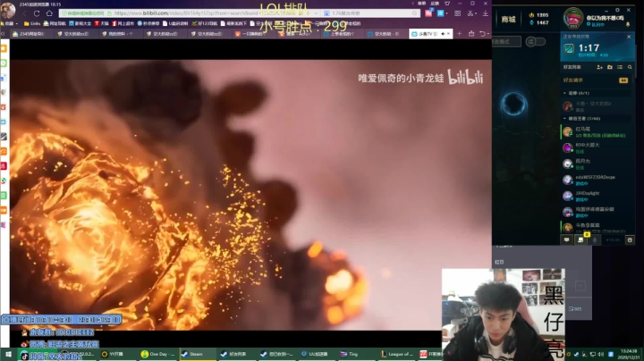644x361 pixels.
Task: Search the friends list
Action: coord(630,67)
